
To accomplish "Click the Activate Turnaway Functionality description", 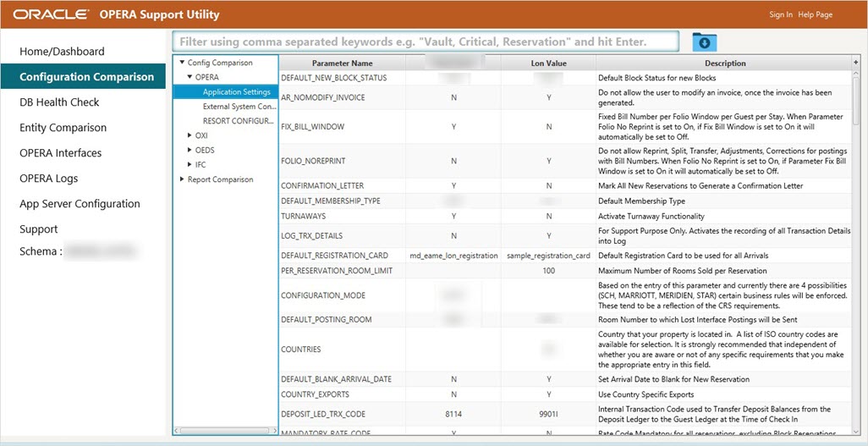I will coord(651,216).
